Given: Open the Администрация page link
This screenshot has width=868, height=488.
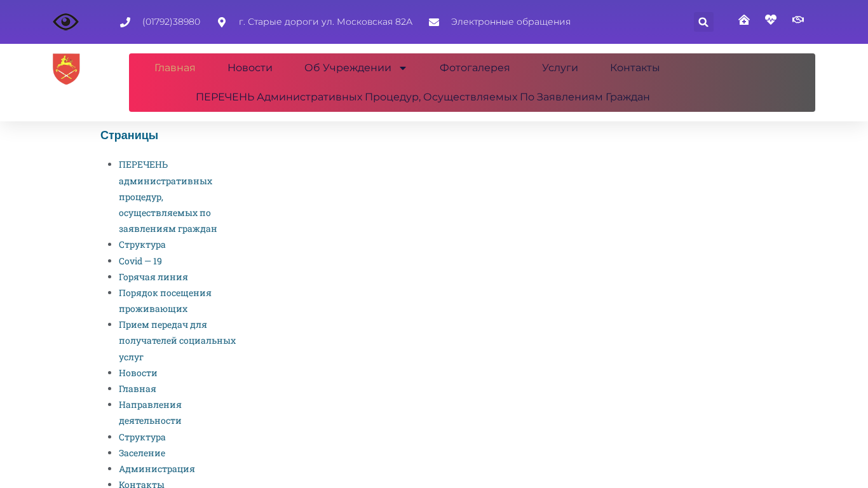Looking at the screenshot, I should [157, 469].
